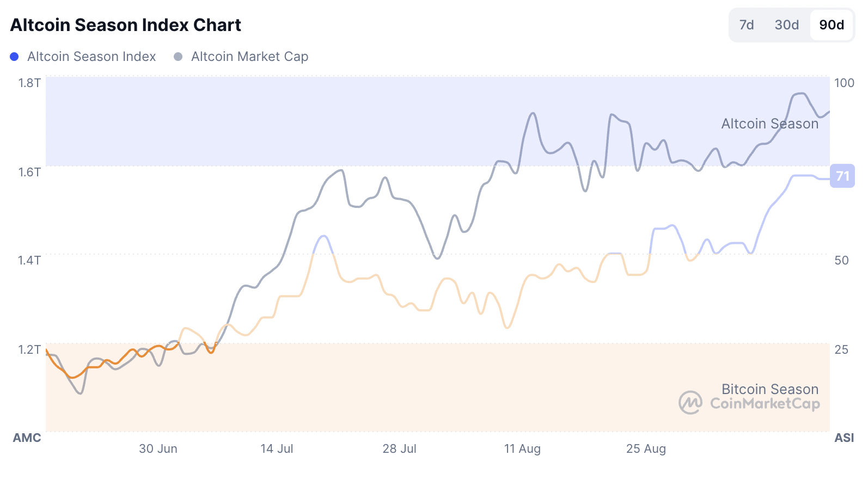Switch to the 7d timeframe

tap(747, 25)
